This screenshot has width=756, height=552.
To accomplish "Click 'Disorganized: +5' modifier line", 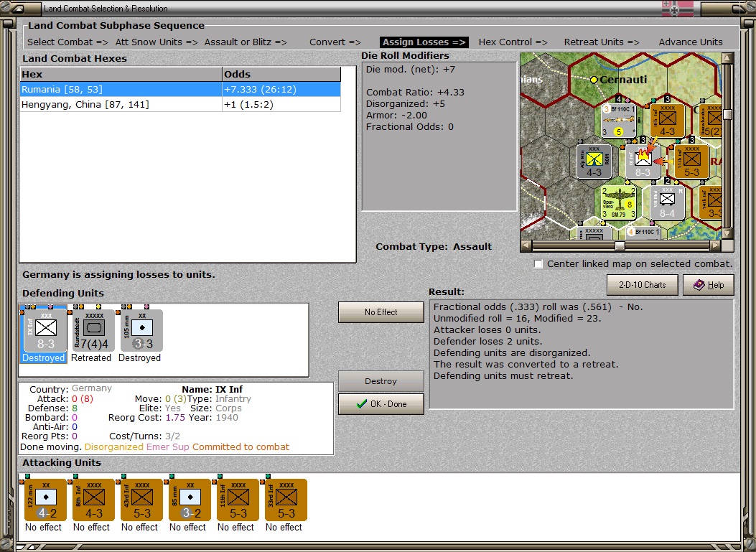I will click(406, 103).
